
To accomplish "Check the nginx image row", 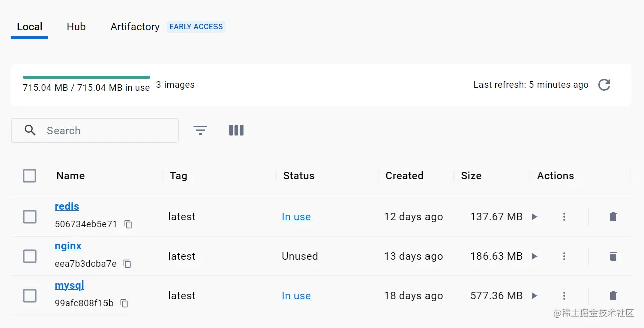I will 30,256.
